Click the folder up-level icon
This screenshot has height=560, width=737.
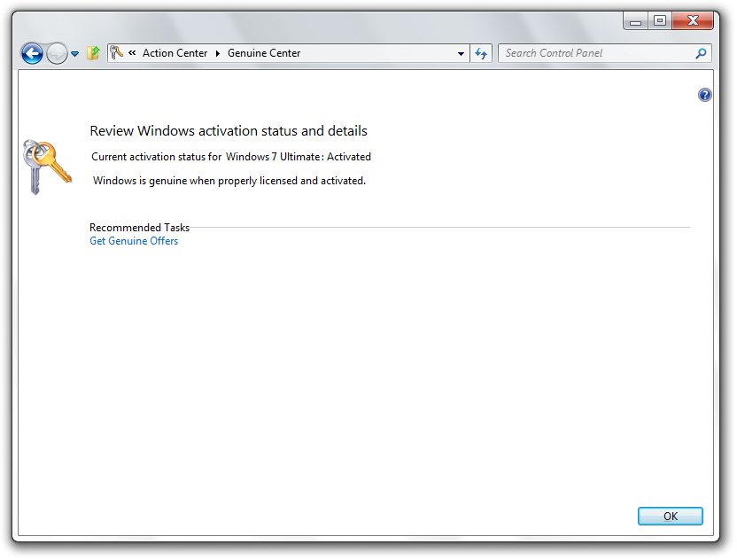(93, 53)
